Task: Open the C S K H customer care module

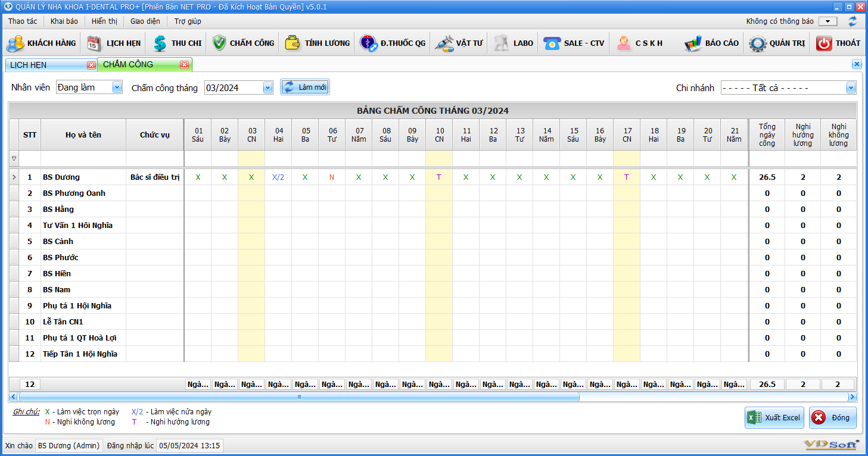Action: (640, 43)
